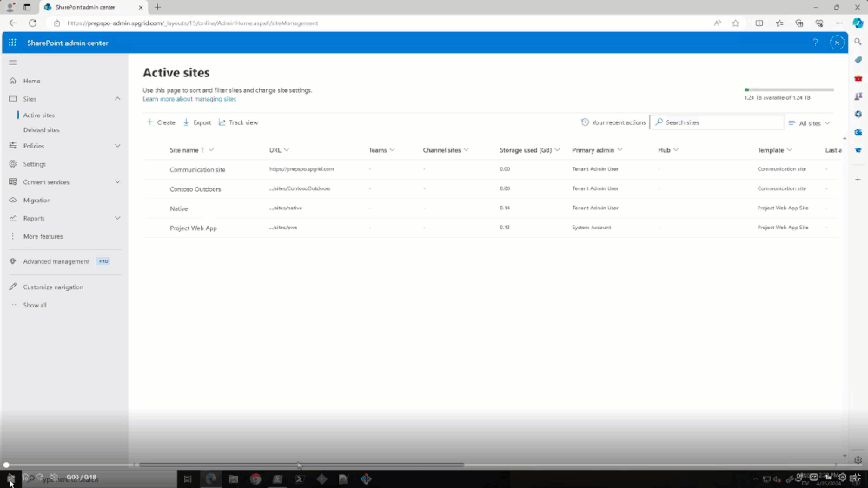Open the Edge sidebar search icon
868x488 pixels.
click(858, 42)
